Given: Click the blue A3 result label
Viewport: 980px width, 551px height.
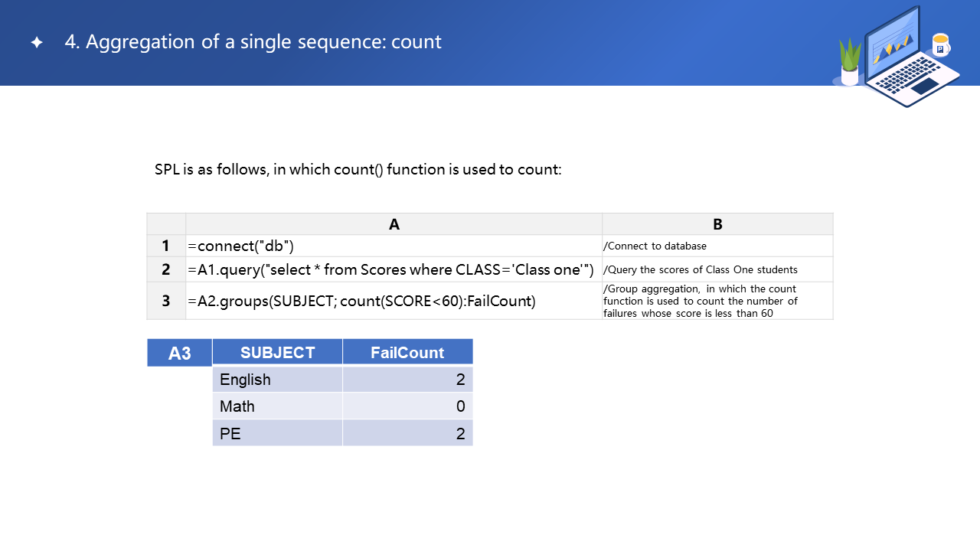Looking at the screenshot, I should click(179, 353).
